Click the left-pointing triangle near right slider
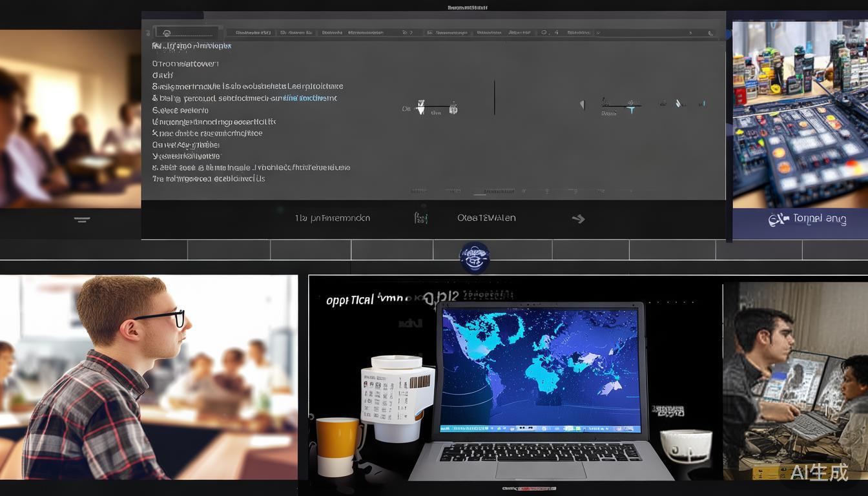868x496 pixels. point(581,105)
